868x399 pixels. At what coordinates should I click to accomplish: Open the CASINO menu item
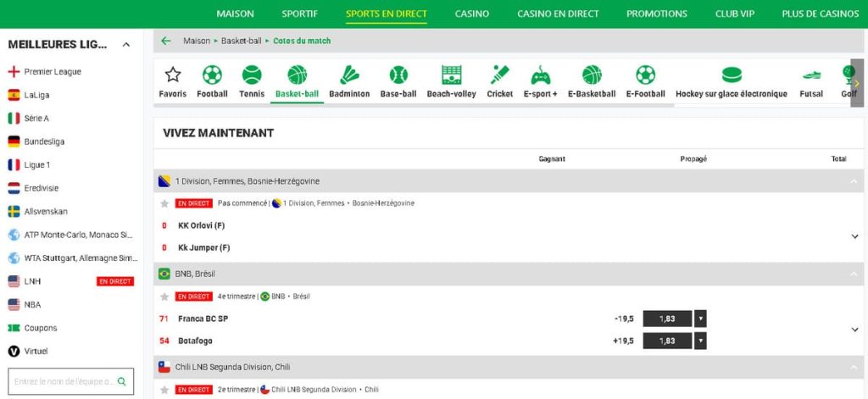pos(472,14)
